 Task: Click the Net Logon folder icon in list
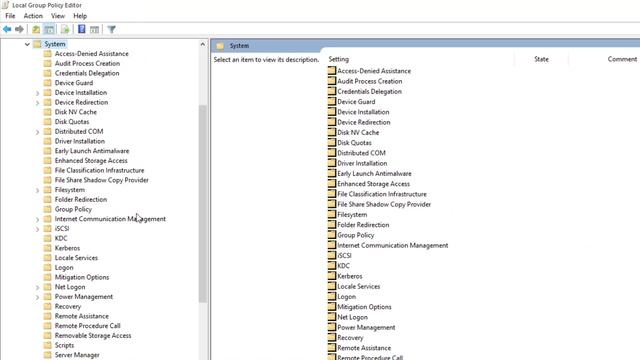tap(331, 317)
